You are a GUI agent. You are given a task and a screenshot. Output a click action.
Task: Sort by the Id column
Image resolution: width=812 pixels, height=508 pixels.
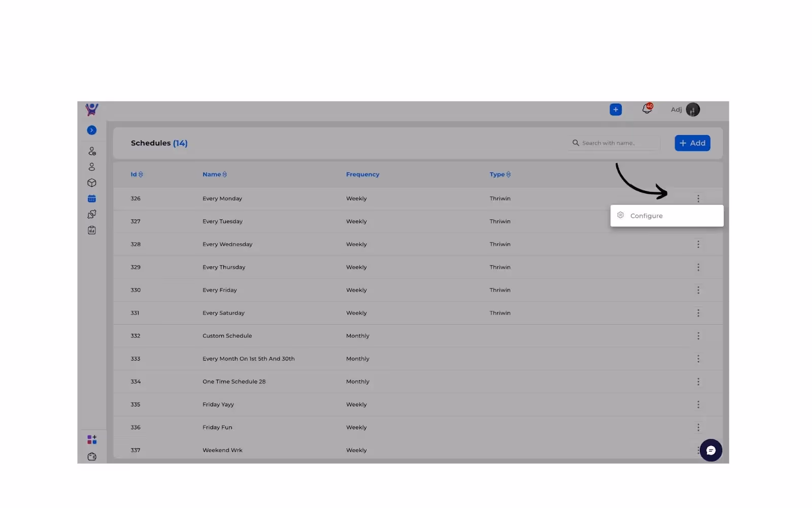tap(137, 174)
